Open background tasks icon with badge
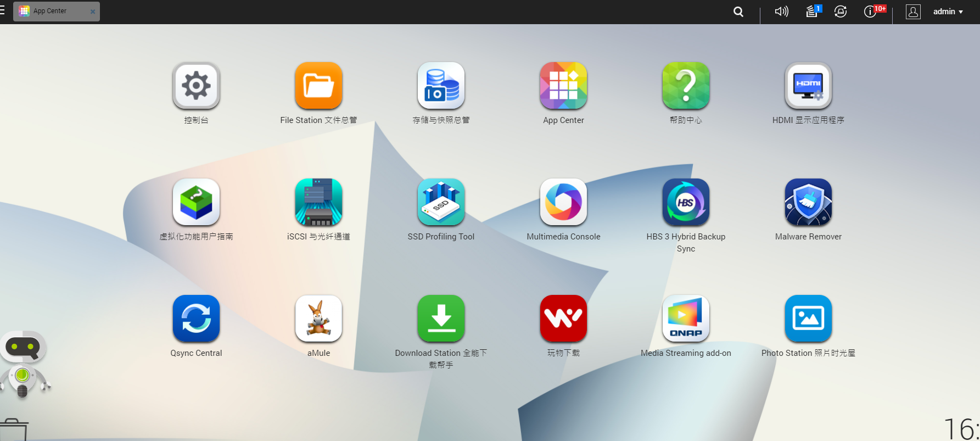Screen dimensions: 980x441 (813, 11)
